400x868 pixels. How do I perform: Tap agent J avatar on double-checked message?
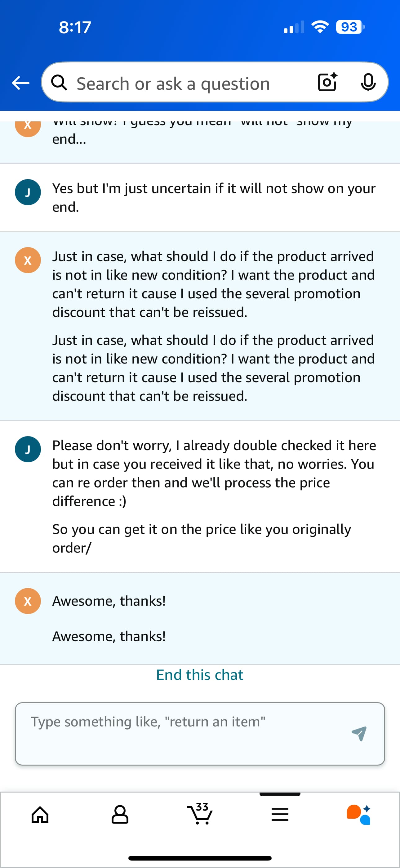[x=28, y=449]
